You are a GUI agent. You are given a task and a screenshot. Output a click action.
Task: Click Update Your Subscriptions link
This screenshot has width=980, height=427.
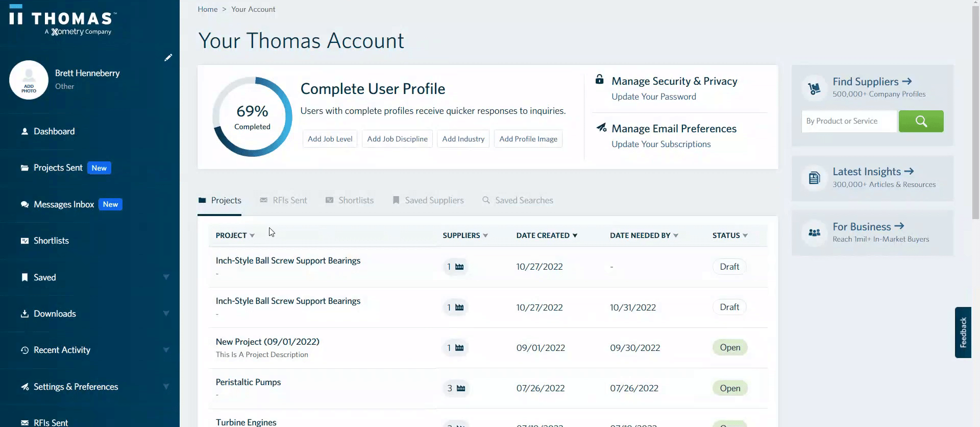[661, 144]
